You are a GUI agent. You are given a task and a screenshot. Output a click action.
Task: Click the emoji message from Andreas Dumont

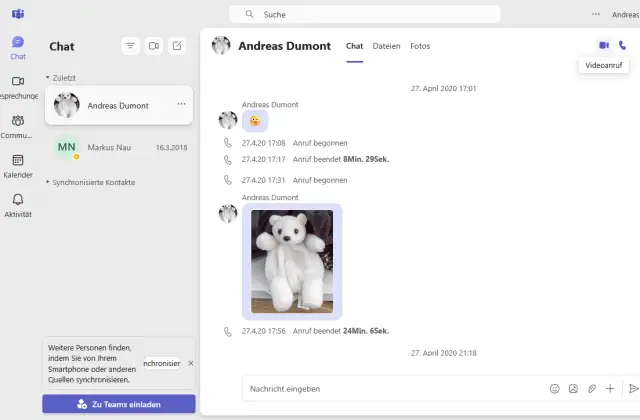(x=255, y=121)
